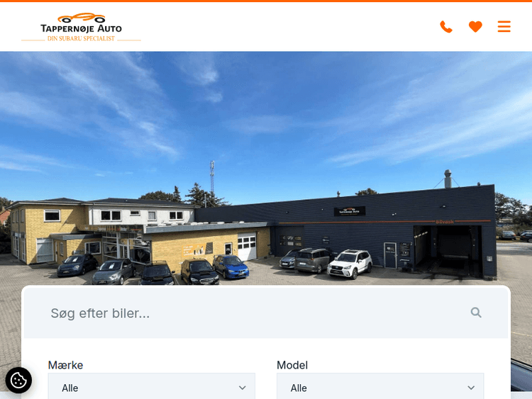The height and width of the screenshot is (399, 532).
Task: Tap the orange phone call icon
Action: pos(446,26)
